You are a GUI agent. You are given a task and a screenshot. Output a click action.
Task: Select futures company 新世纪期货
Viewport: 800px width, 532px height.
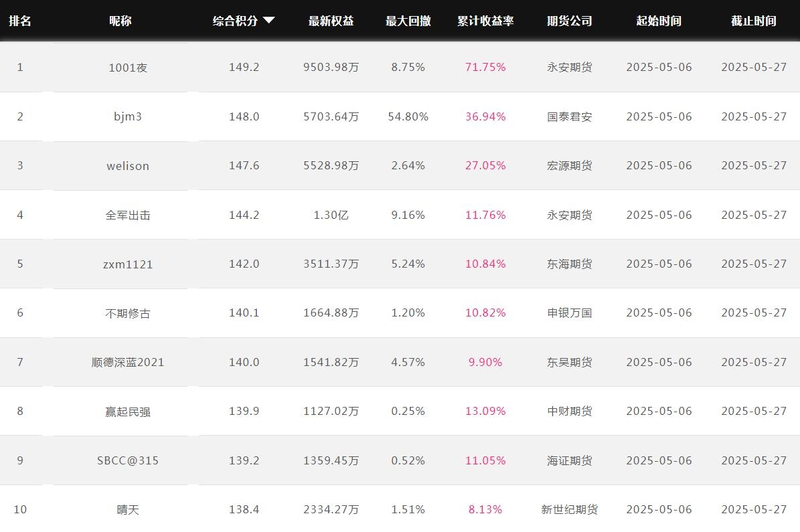coord(570,509)
